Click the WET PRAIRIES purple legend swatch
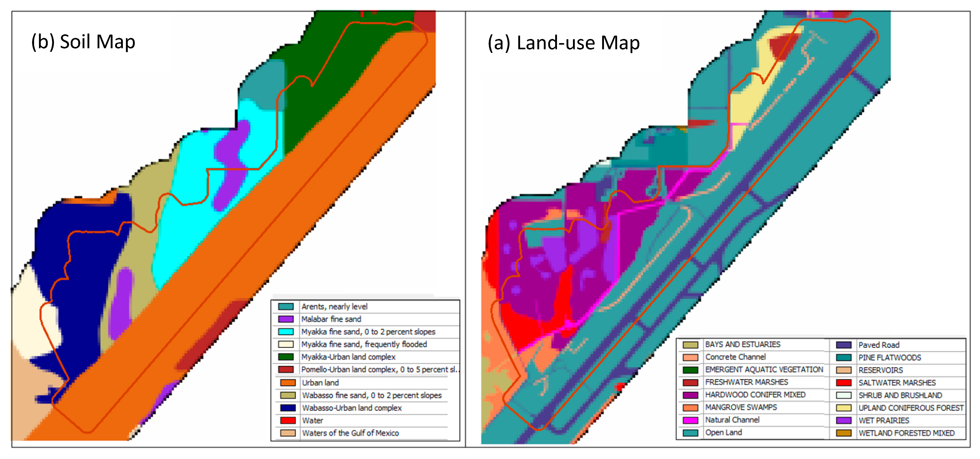Viewport: 980px width, 459px height. point(843,420)
